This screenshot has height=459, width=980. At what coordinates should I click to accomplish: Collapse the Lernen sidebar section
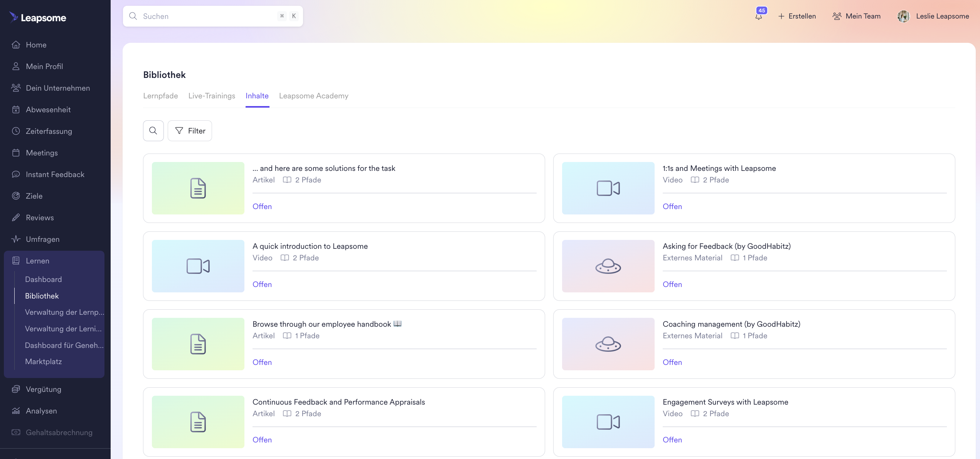point(37,261)
